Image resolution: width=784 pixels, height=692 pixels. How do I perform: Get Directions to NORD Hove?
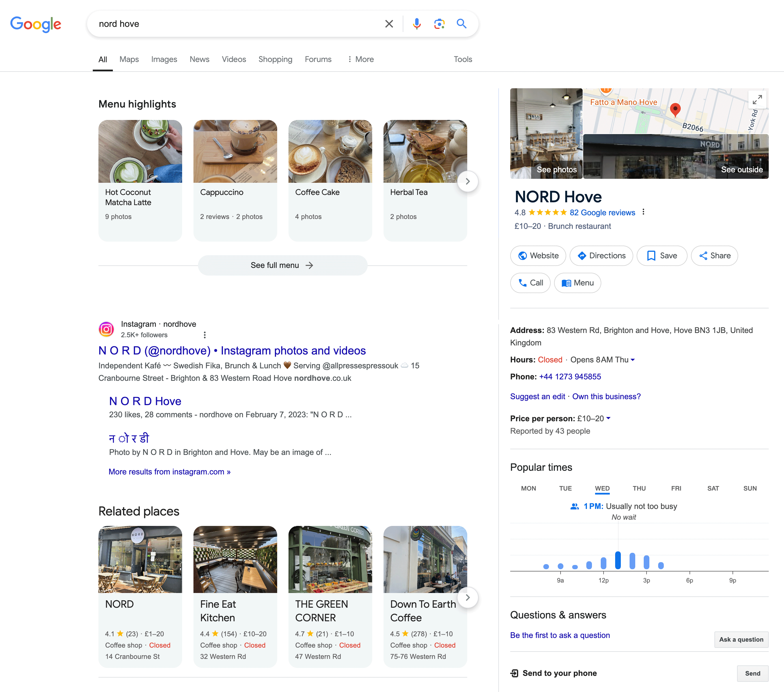pos(601,255)
